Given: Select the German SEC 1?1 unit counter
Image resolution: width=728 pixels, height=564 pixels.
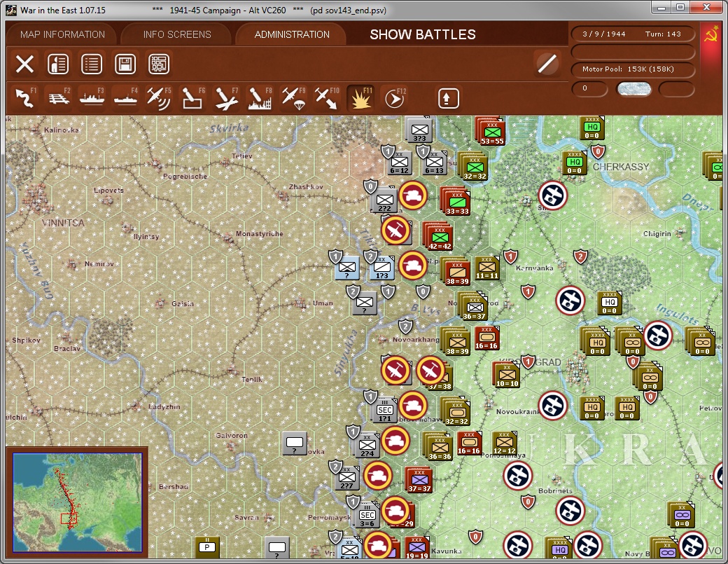Looking at the screenshot, I should [384, 411].
